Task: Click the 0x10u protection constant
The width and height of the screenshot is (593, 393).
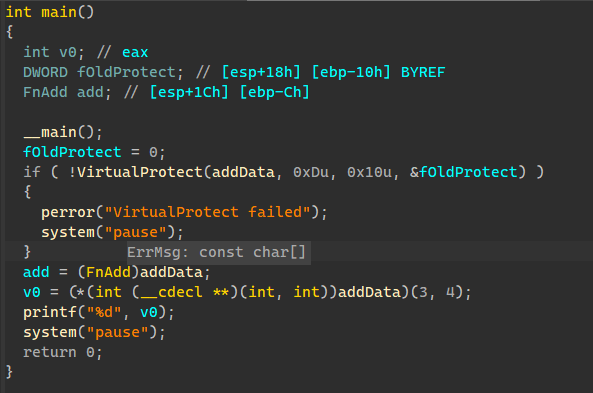Action: (369, 172)
